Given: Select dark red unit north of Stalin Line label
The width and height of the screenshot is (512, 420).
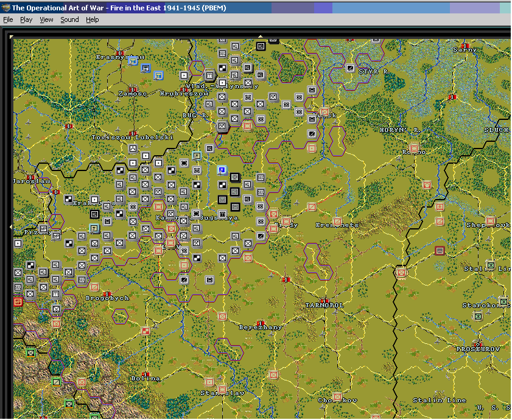Looking at the screenshot, I should pyautogui.click(x=440, y=251).
